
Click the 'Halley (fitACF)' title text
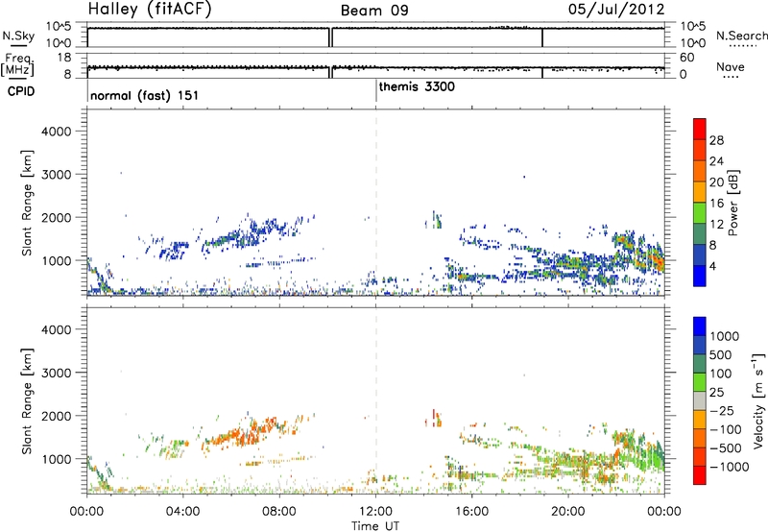[x=150, y=10]
